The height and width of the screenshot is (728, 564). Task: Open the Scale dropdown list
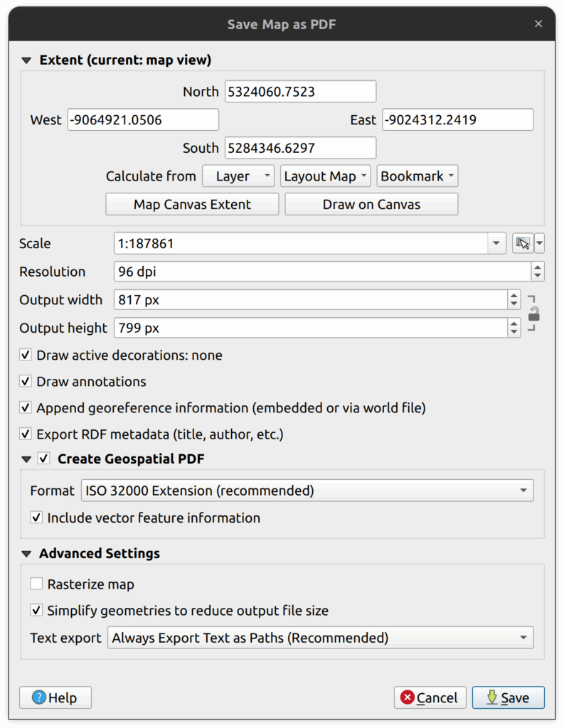[495, 244]
